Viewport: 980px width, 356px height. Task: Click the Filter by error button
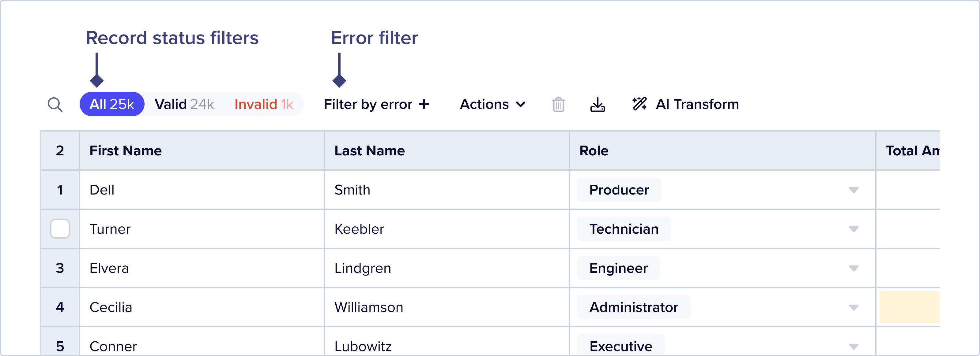pos(376,104)
